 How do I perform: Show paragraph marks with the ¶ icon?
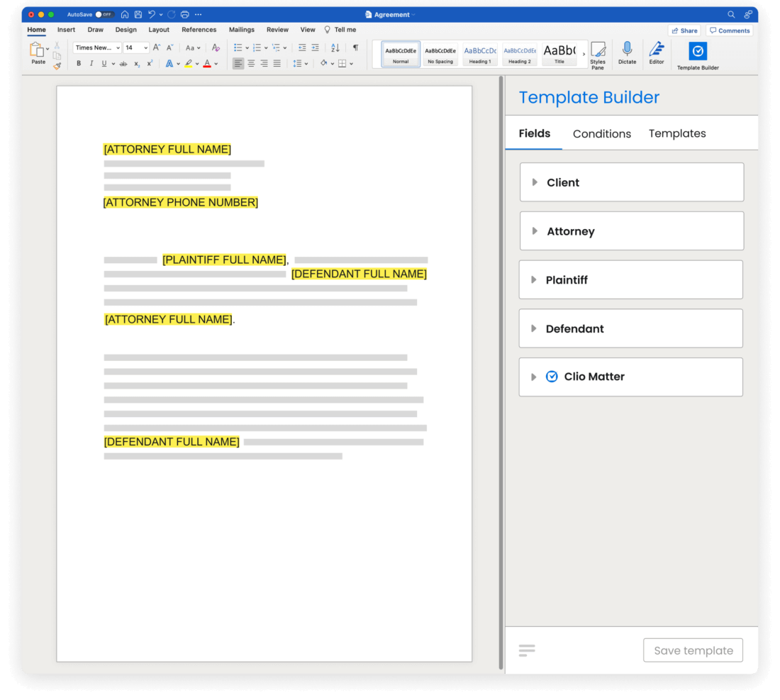click(x=355, y=48)
